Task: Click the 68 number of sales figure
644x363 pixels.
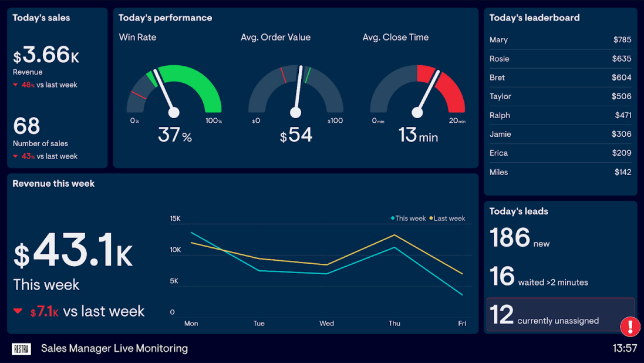Action: [26, 126]
